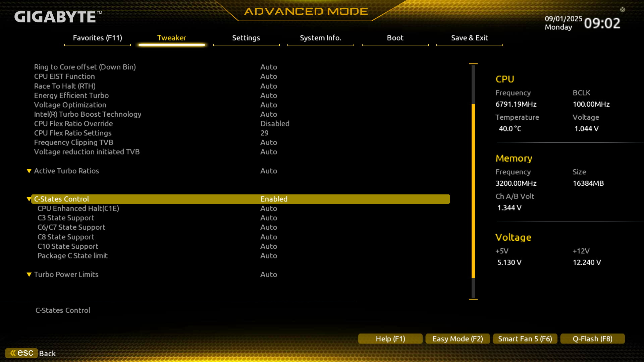Image resolution: width=644 pixels, height=362 pixels.
Task: Launch Q-Flash (F8) utility
Action: [592, 339]
